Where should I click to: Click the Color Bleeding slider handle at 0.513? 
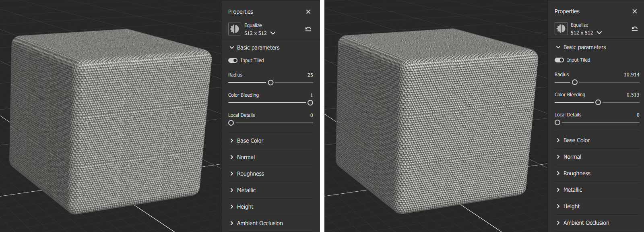pyautogui.click(x=598, y=102)
